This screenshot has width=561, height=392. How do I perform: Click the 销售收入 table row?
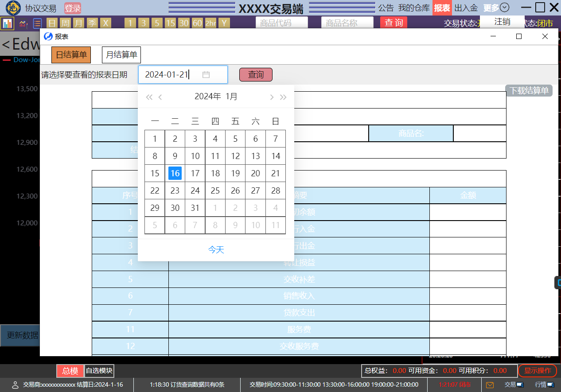tap(299, 296)
